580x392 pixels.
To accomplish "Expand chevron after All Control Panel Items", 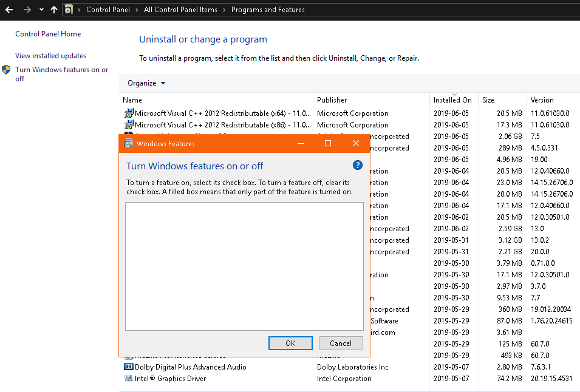I will tap(224, 10).
